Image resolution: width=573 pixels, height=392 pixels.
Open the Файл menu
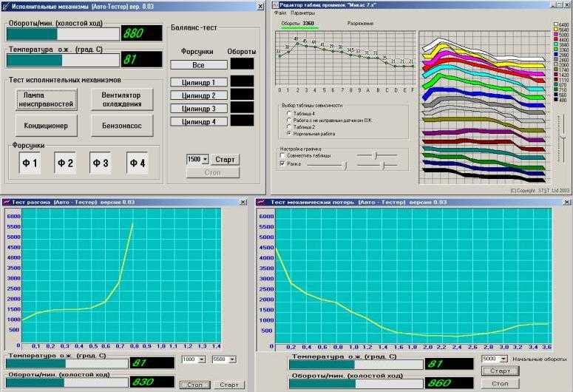pos(280,13)
